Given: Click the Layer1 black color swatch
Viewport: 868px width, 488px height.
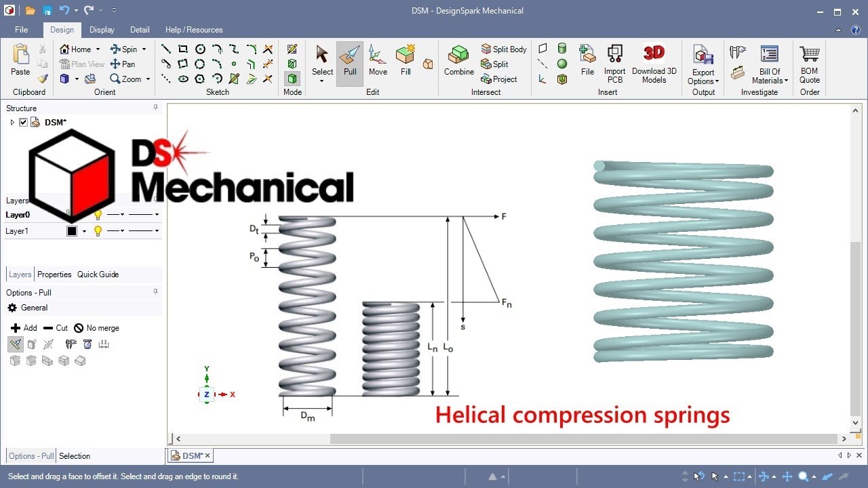Looking at the screenshot, I should click(x=72, y=231).
